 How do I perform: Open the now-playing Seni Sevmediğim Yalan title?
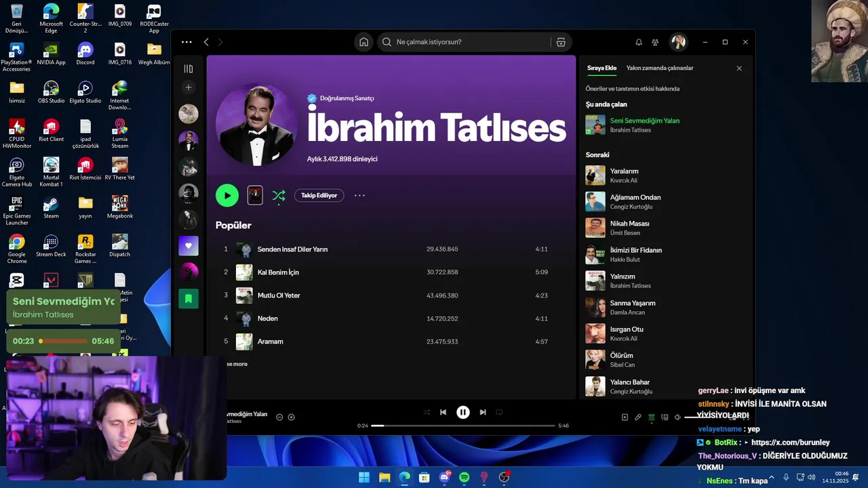(645, 121)
